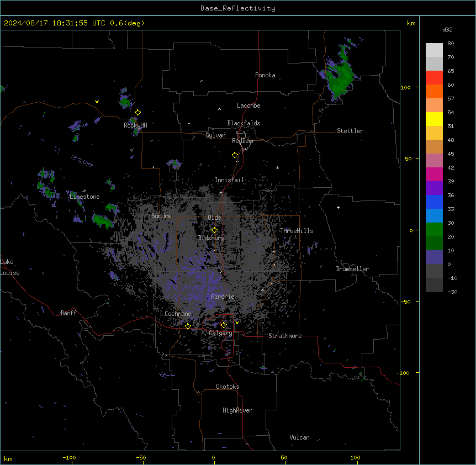Select the green 30-20 dBZ legend color
476x465 pixels.
pos(434,230)
